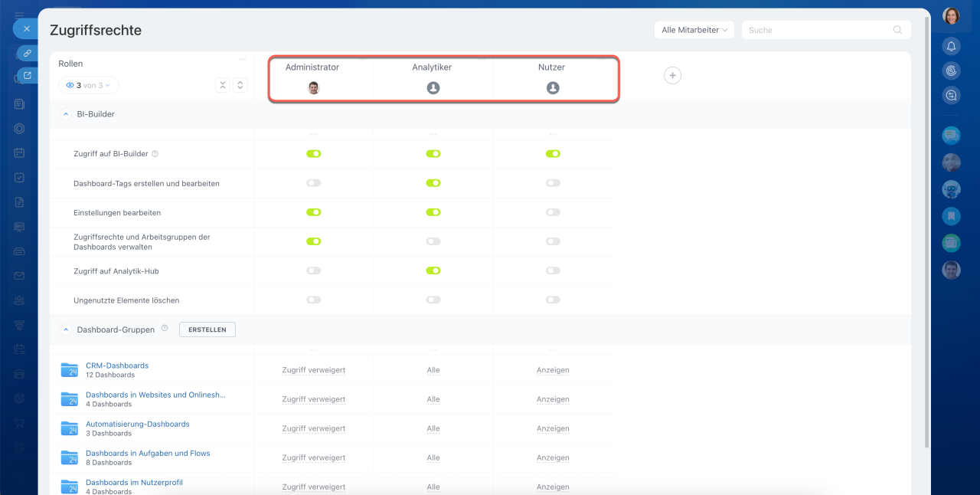Open the 3 von 3 roles visibility dropdown
The image size is (980, 495).
point(89,85)
